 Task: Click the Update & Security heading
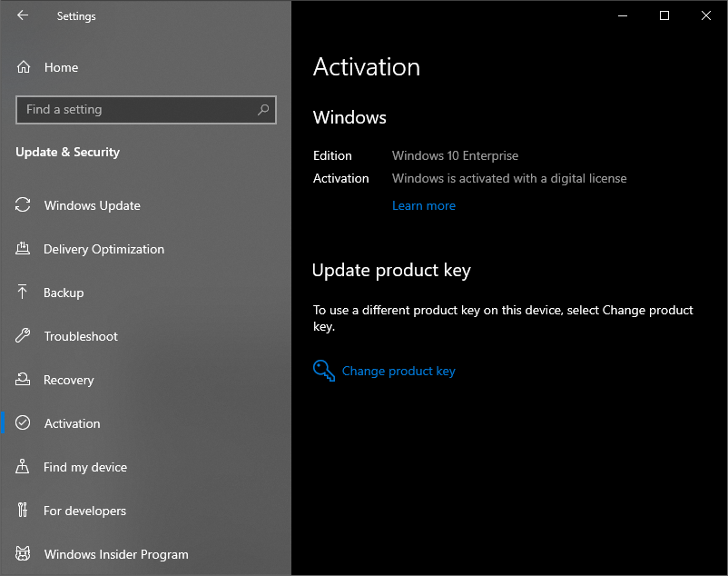67,152
